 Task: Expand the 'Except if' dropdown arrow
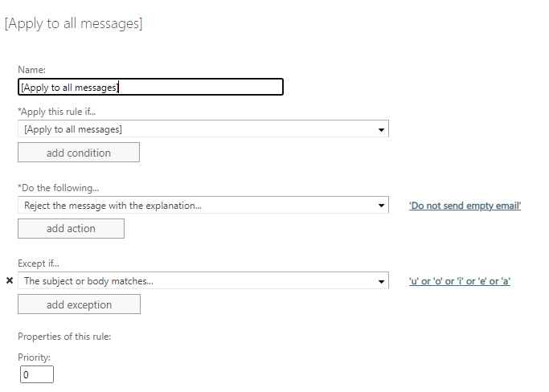(x=380, y=281)
